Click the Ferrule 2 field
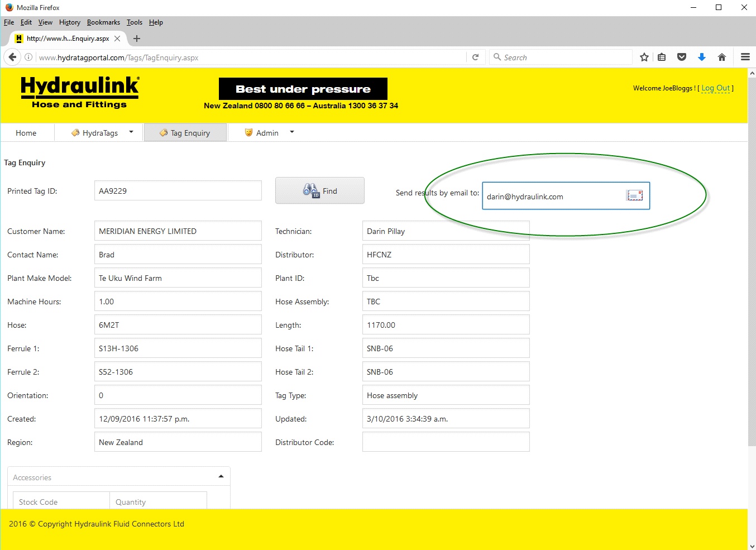The height and width of the screenshot is (550, 756). point(178,371)
